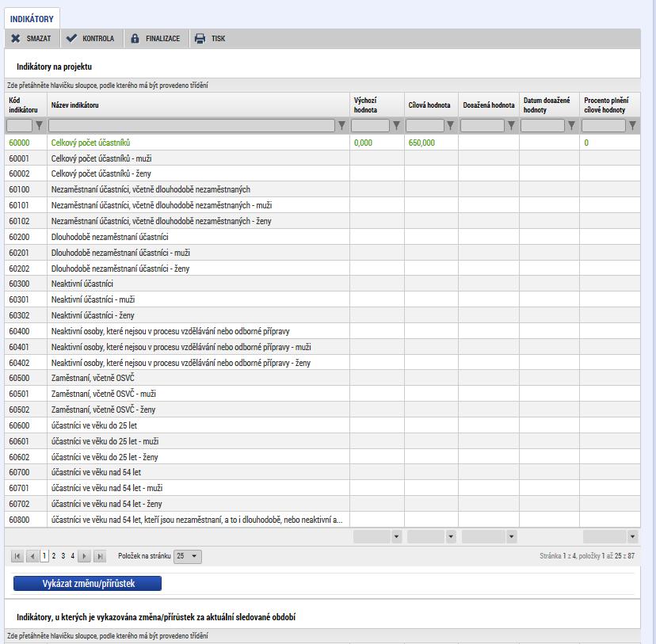Click filter icon for Výchozí hodnota column

tap(396, 125)
